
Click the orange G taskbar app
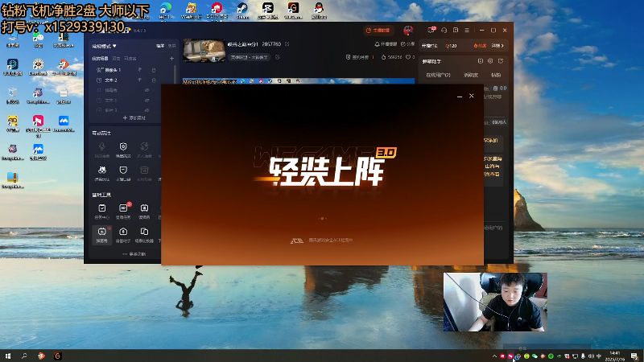[57, 356]
